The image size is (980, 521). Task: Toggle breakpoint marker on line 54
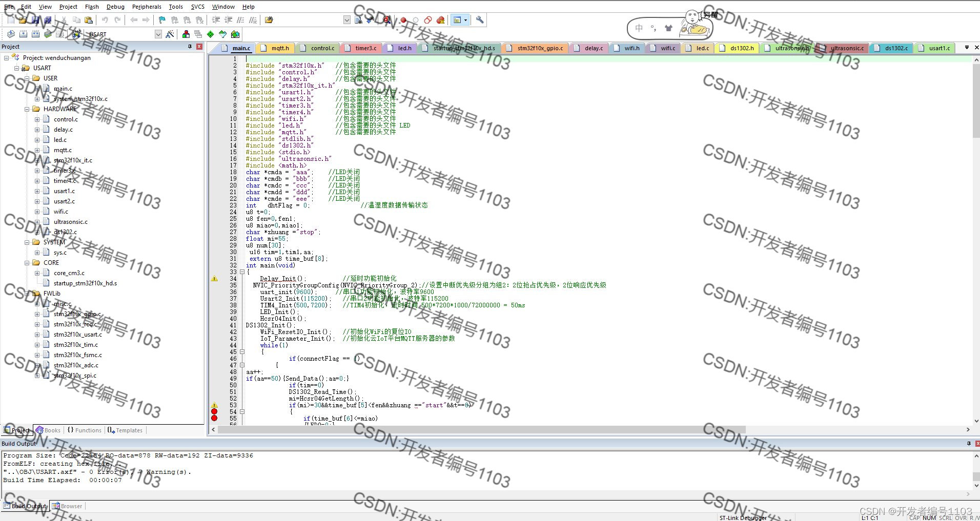(x=214, y=411)
